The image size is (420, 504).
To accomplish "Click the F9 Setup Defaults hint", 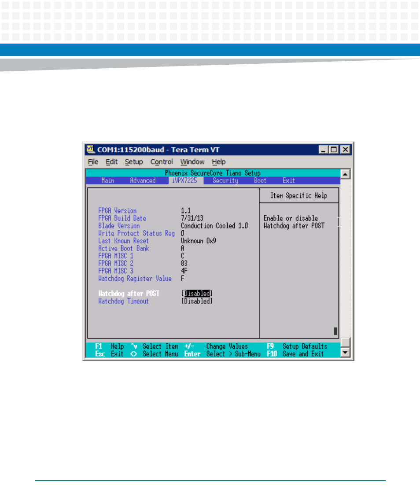I will pos(297,346).
